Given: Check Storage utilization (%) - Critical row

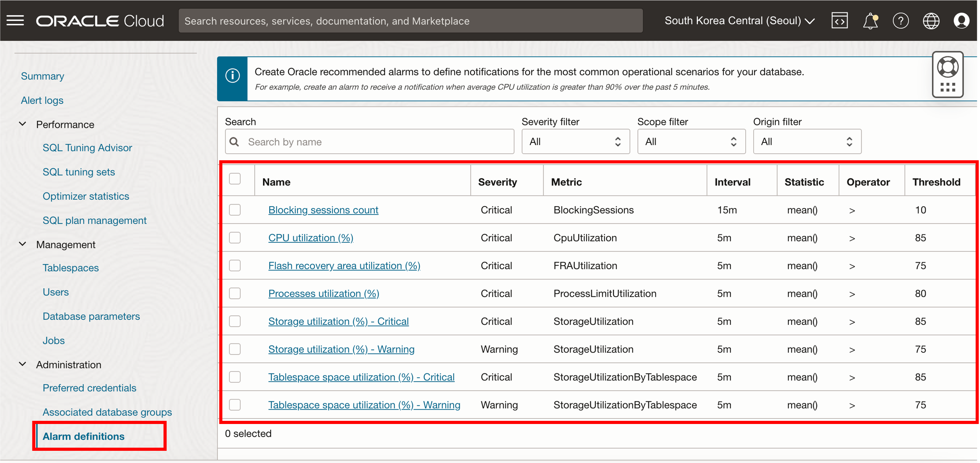Looking at the screenshot, I should coord(235,321).
